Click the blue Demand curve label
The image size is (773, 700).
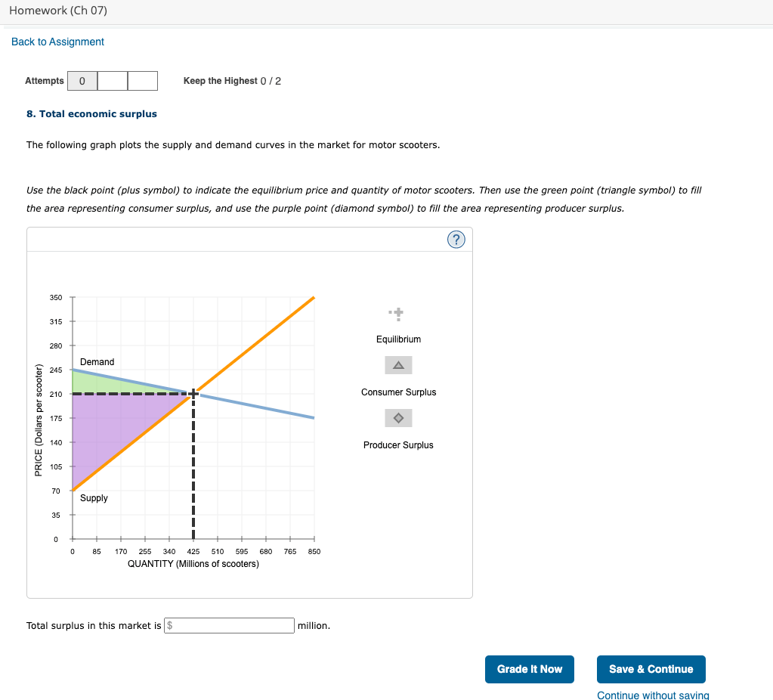[97, 361]
